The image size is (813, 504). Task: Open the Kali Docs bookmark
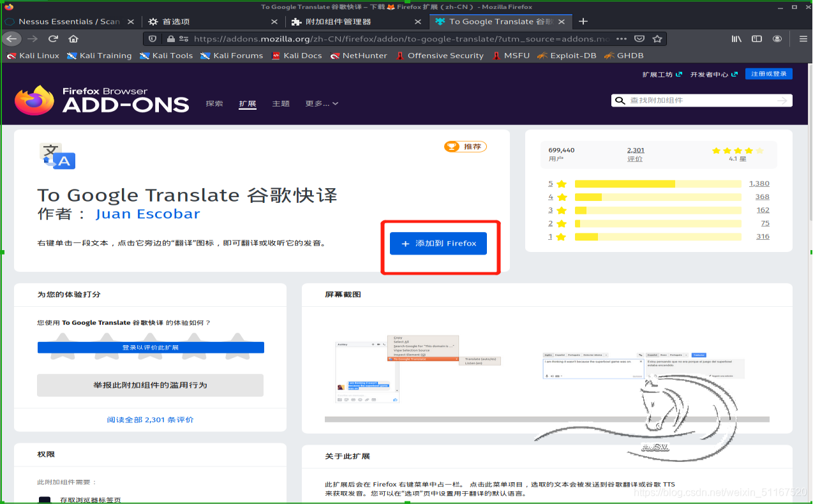tap(297, 56)
